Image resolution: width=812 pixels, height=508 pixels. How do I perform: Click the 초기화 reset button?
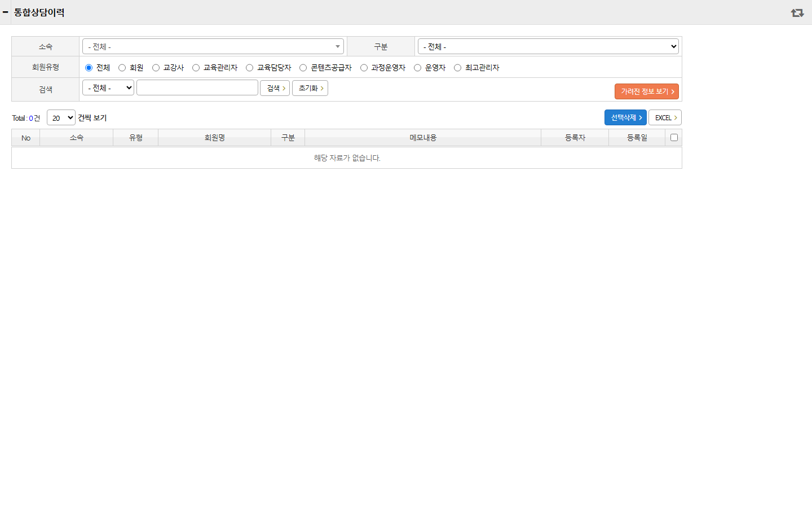tap(310, 88)
